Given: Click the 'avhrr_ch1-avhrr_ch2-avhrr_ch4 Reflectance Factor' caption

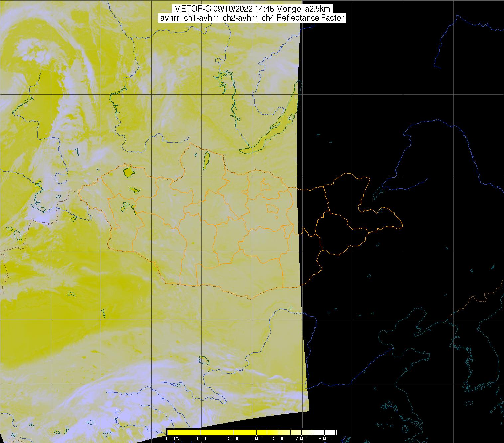Looking at the screenshot, I should [x=252, y=18].
